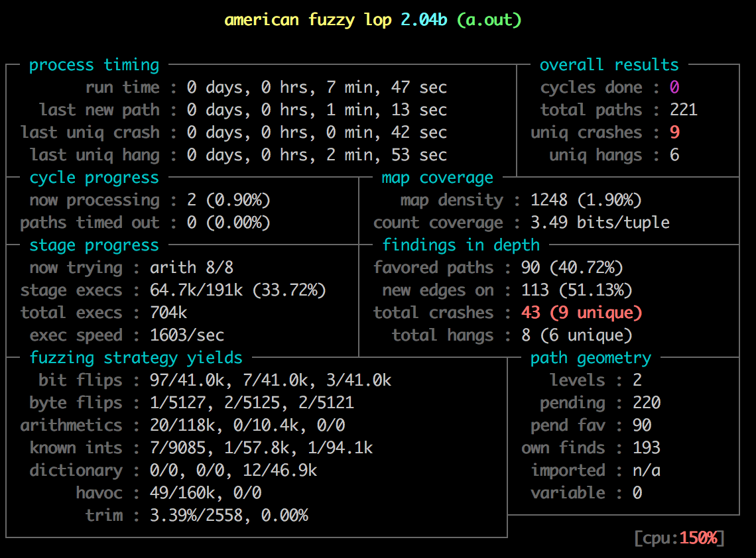Click the total execs value '704k'
The image size is (756, 558).
[x=168, y=313]
